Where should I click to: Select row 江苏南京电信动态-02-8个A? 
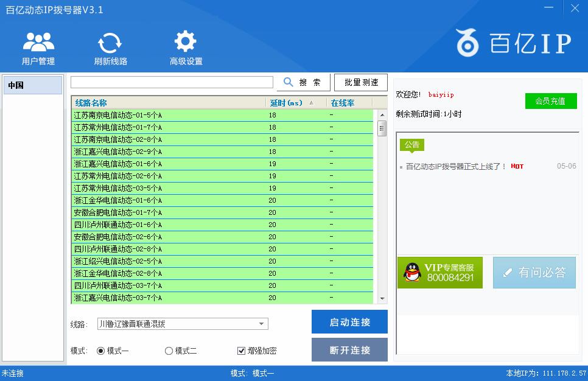pyautogui.click(x=222, y=139)
